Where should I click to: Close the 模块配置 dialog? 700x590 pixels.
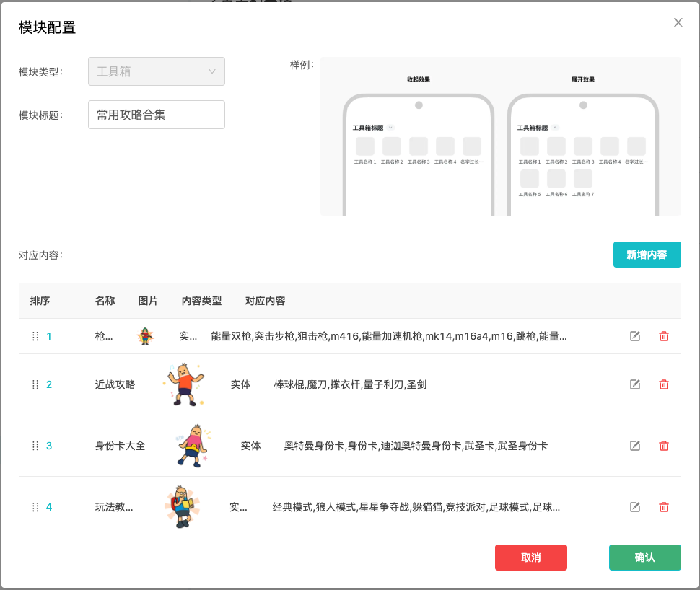click(678, 22)
